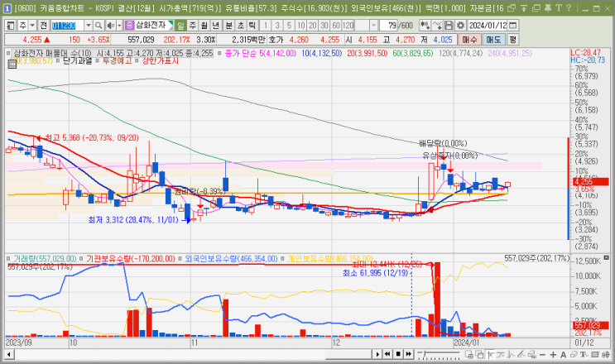
Task: Toggle 단기과열 indicator checkbox
Action: (60, 60)
